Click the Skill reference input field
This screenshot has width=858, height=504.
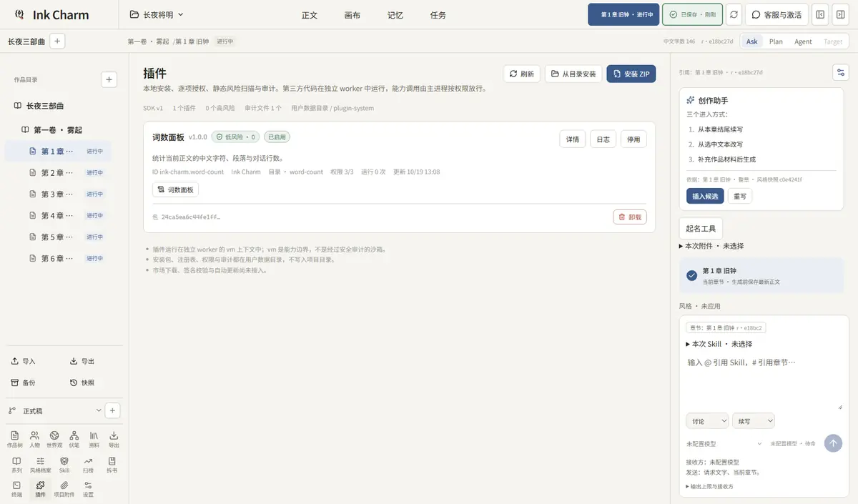[764, 381]
